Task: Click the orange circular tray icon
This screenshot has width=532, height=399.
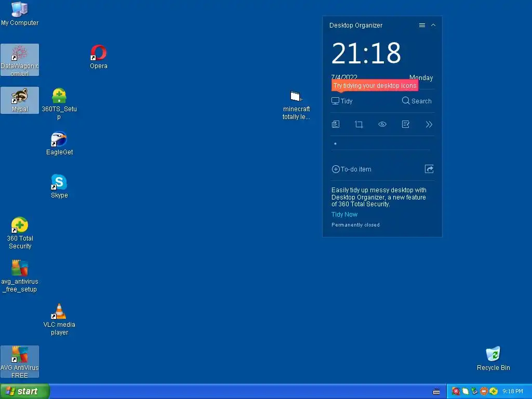Action: click(x=484, y=391)
